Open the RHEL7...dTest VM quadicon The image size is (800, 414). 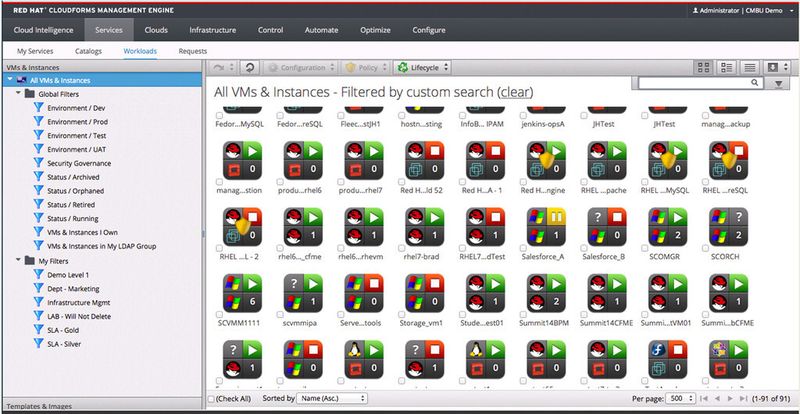(x=485, y=226)
